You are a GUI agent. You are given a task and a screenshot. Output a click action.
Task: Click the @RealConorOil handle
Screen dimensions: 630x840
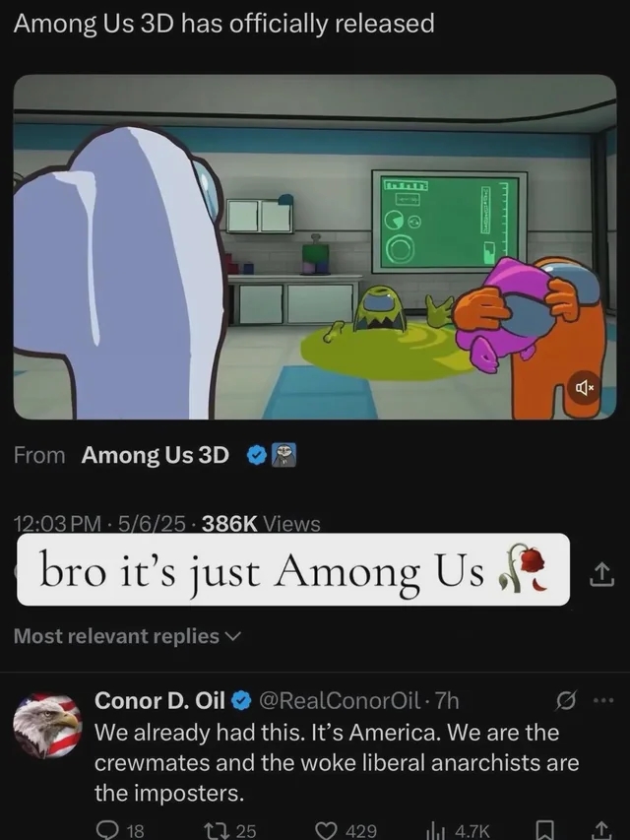340,700
